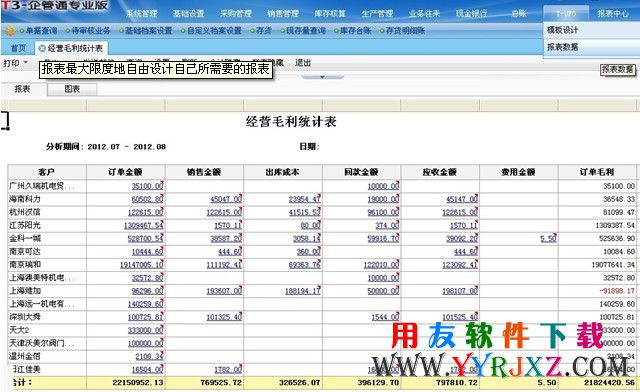Open the 应收金额 link for 南京瑞和
The height and width of the screenshot is (392, 640).
tap(460, 265)
